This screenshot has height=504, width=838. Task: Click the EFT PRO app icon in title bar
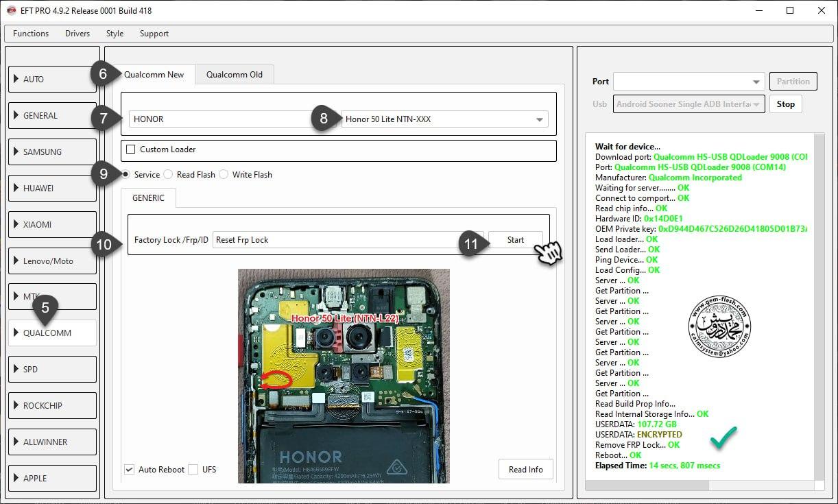11,11
